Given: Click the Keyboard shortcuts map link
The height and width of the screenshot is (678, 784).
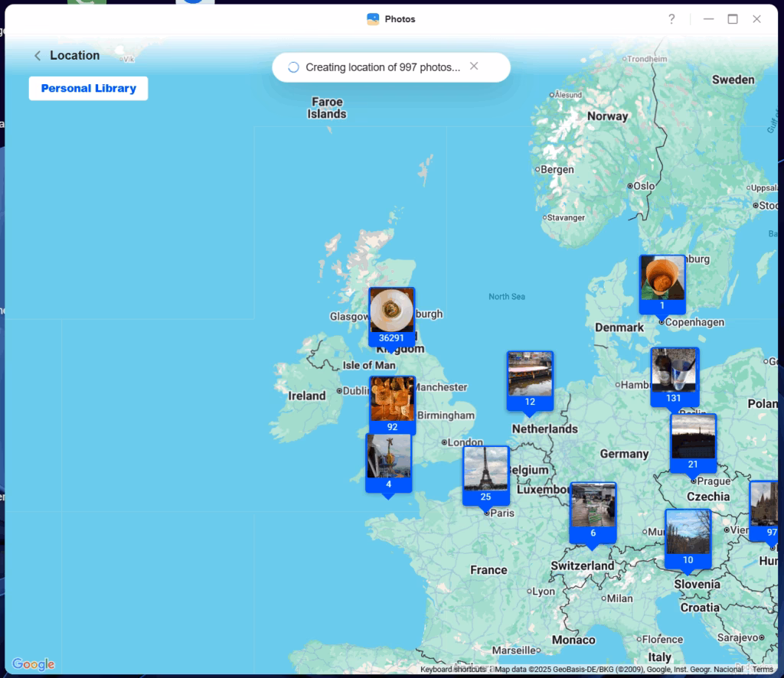Looking at the screenshot, I should click(452, 670).
